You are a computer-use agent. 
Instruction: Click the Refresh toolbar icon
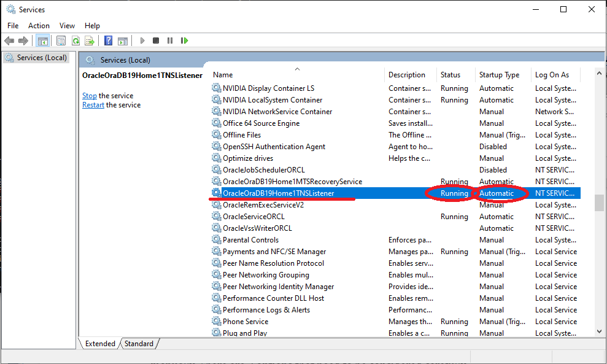click(x=75, y=41)
